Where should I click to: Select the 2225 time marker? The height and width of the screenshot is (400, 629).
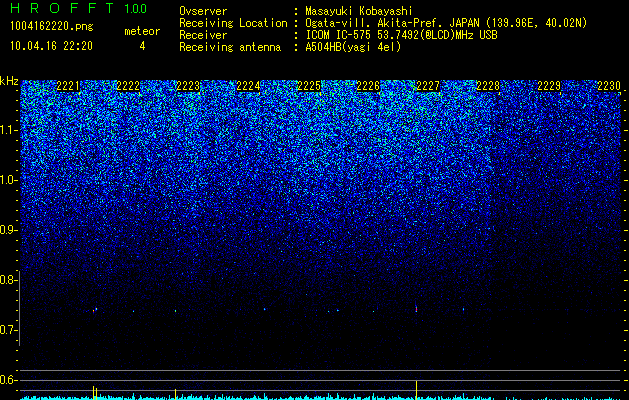(x=309, y=86)
